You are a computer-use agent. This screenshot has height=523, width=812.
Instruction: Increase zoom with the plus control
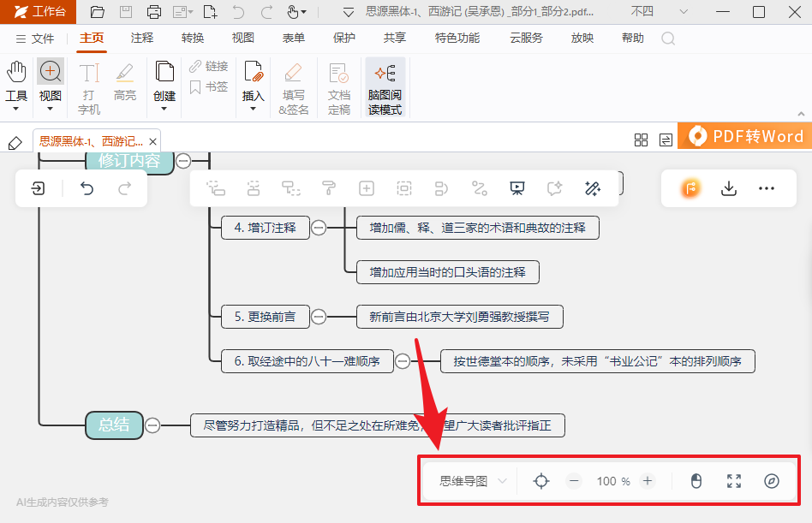click(x=648, y=481)
